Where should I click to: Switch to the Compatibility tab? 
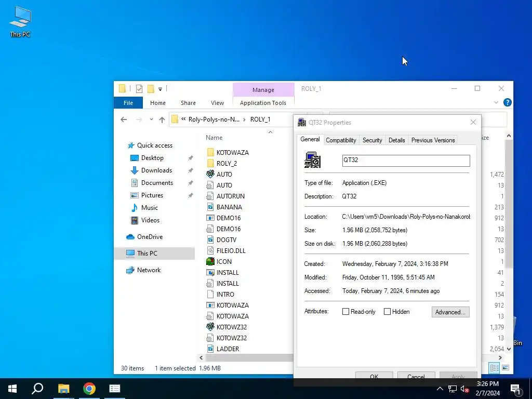pyautogui.click(x=341, y=140)
